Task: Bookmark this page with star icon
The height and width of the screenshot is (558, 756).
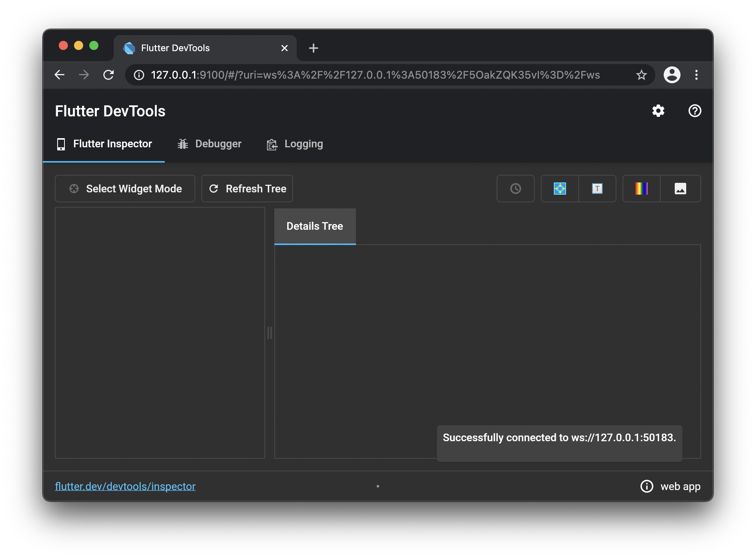Action: (x=641, y=75)
